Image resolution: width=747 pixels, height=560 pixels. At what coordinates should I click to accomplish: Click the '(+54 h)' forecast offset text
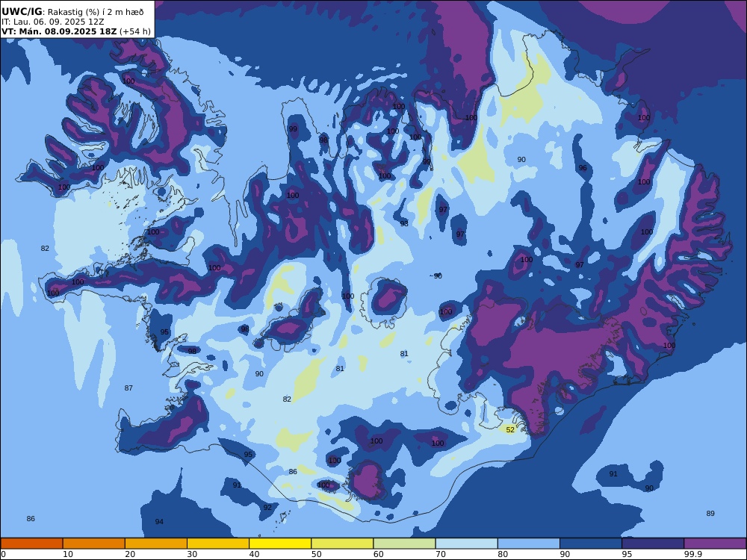[135, 31]
